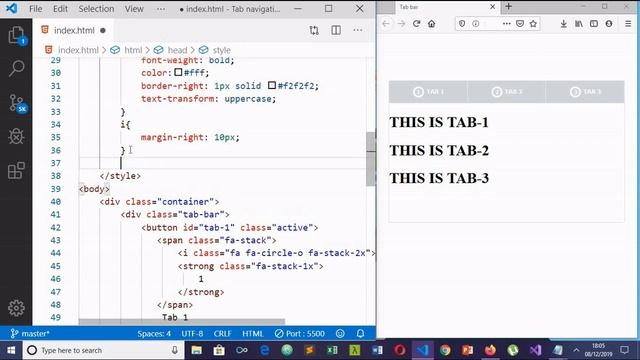Click the html breadcrumb segment
Viewport: 640px width, 360px height.
pos(133,50)
